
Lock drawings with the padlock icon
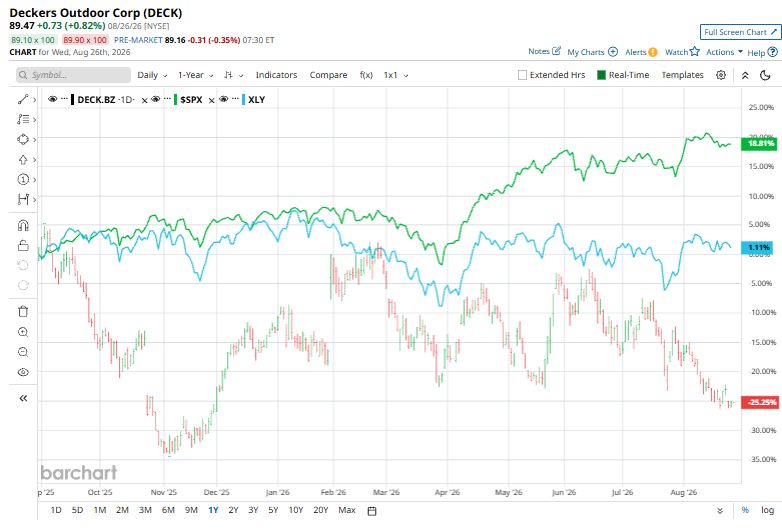(23, 245)
